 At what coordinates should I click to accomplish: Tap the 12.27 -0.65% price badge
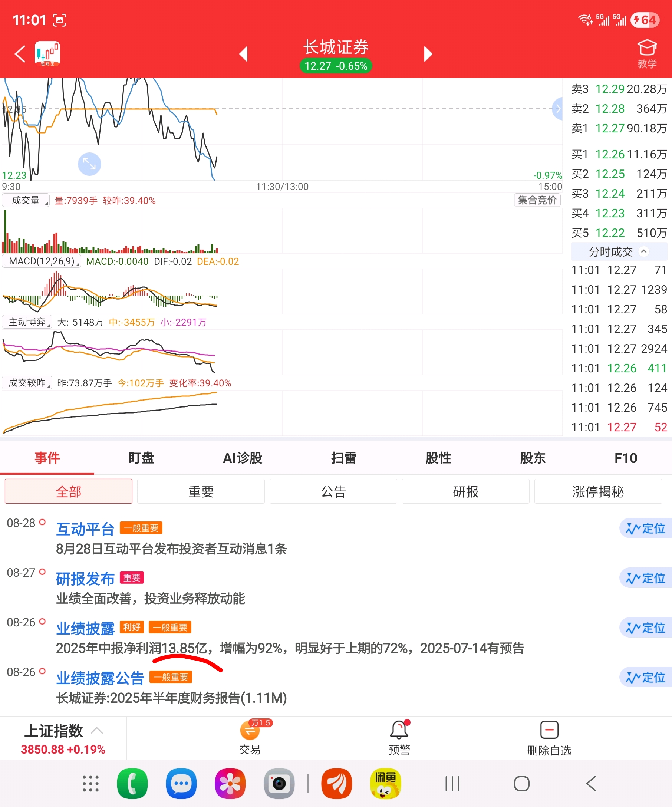[x=336, y=66]
